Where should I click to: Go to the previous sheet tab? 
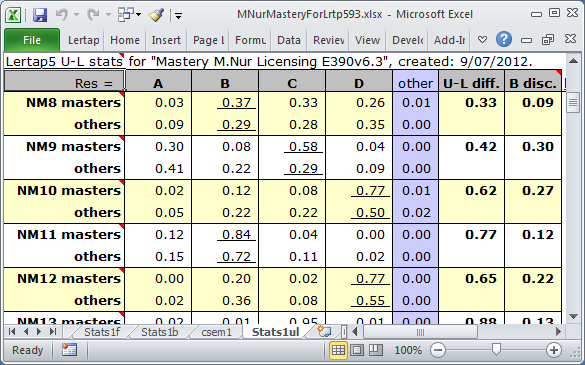[x=26, y=331]
